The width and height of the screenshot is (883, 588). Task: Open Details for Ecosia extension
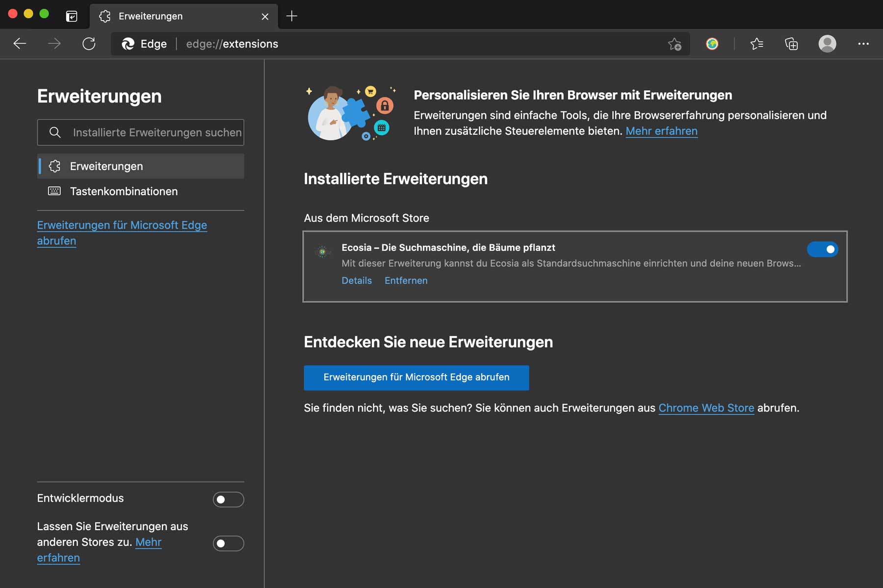(x=357, y=281)
